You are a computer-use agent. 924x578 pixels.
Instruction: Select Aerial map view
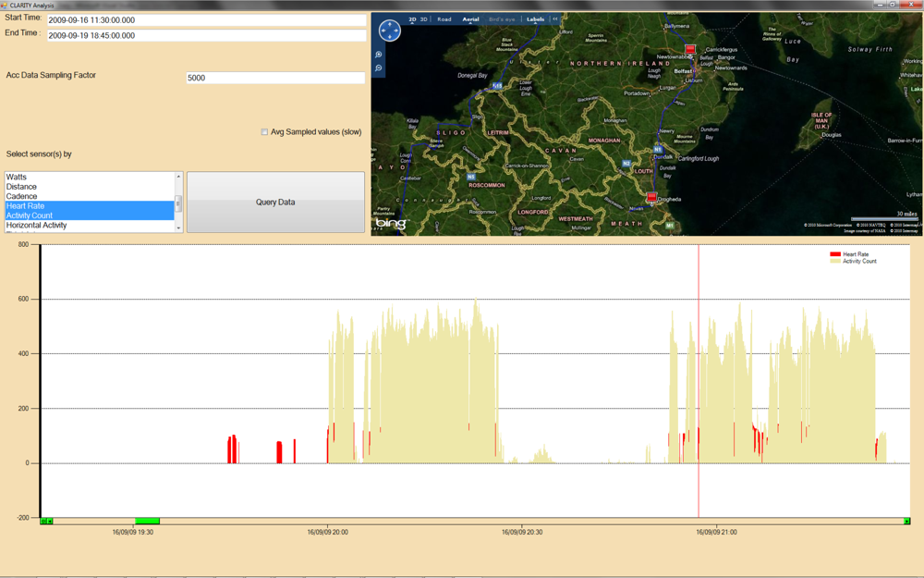point(470,19)
